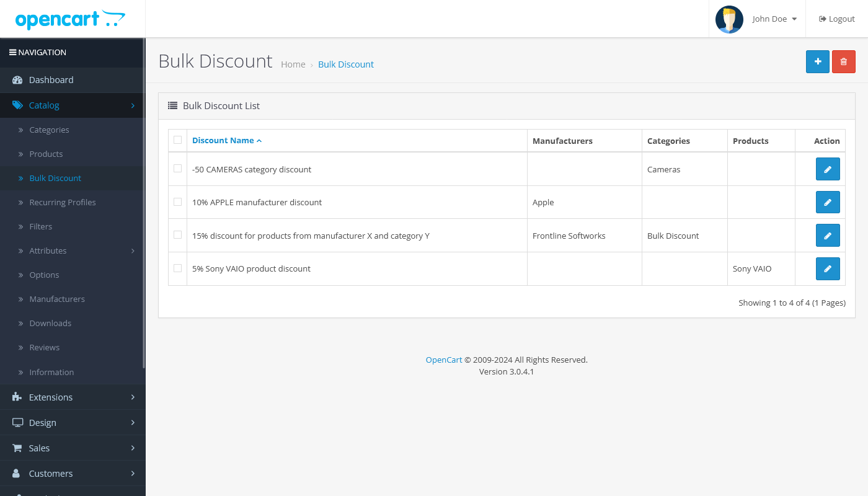Open Recurring Profiles from the sidebar
868x496 pixels.
(x=63, y=202)
